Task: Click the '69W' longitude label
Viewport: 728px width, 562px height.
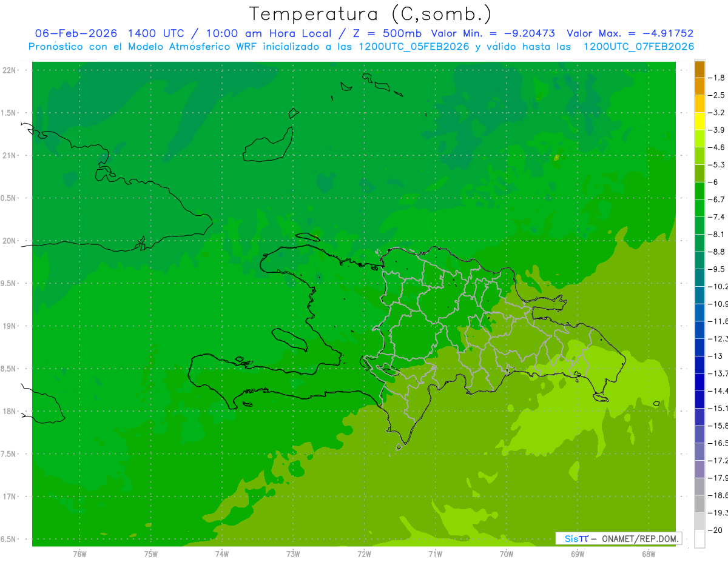Action: 578,554
